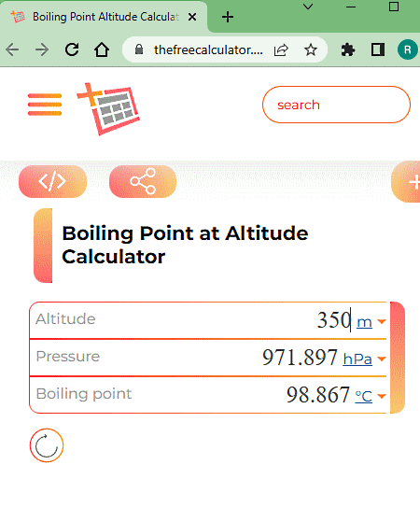Open browser extensions puzzle icon
Viewport: 420px width, 521px height.
pyautogui.click(x=347, y=49)
